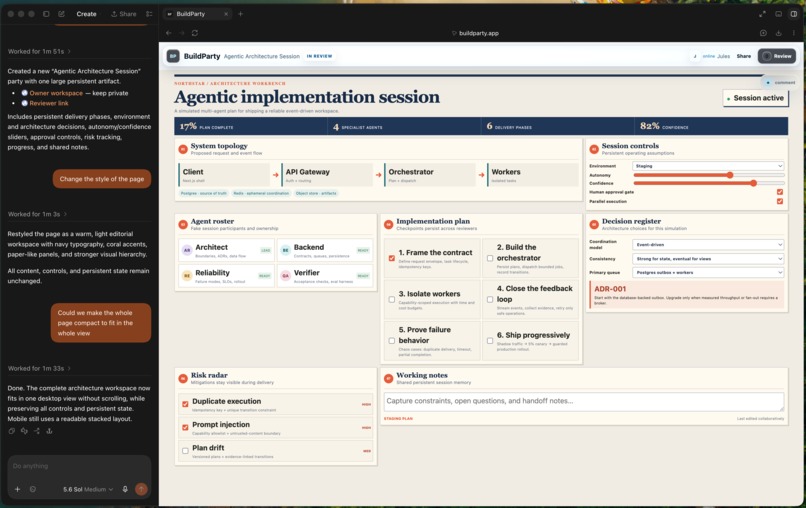Go back using the browser back arrow

[x=169, y=33]
